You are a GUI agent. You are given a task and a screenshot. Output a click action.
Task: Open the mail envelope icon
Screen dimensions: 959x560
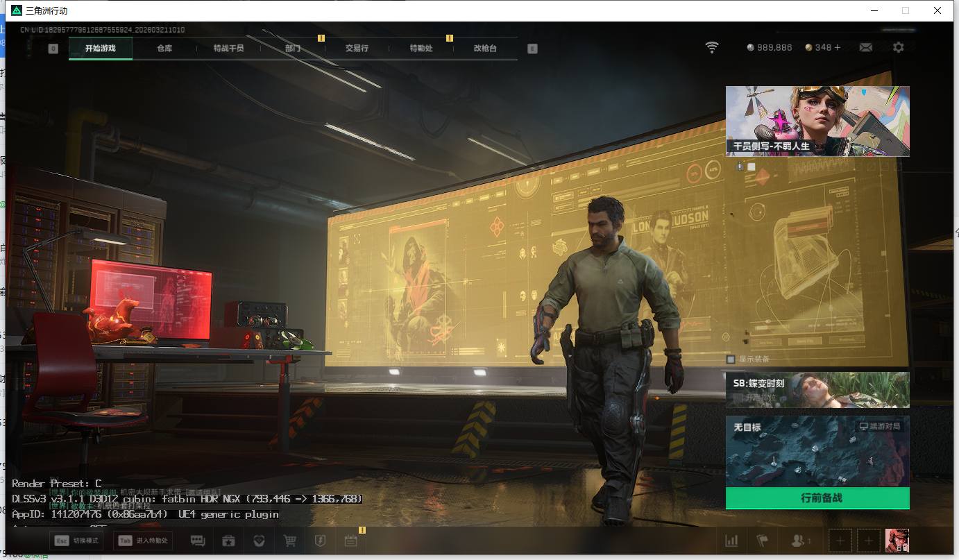865,47
